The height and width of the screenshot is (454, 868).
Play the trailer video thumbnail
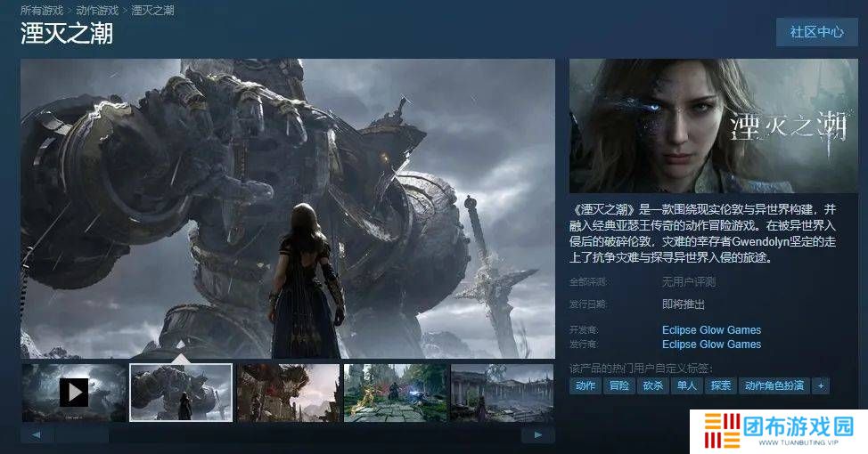(x=74, y=393)
